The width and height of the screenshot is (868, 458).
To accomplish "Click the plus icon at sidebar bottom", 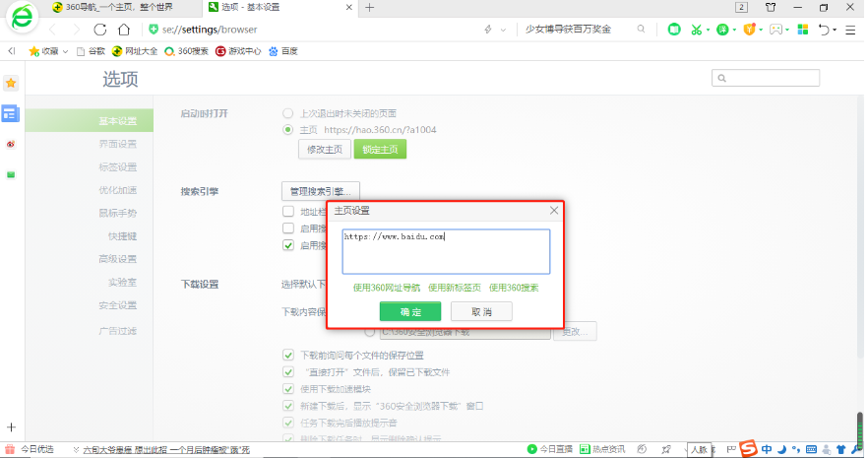I will point(11,427).
